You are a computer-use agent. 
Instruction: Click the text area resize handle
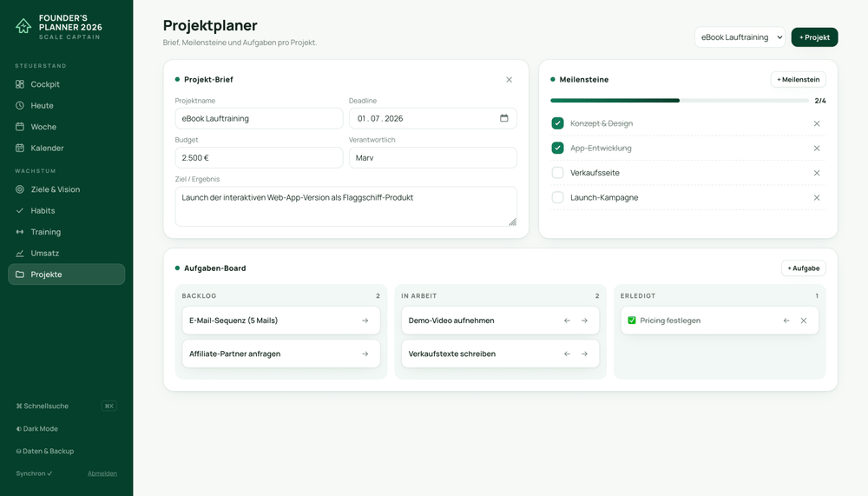pyautogui.click(x=513, y=222)
